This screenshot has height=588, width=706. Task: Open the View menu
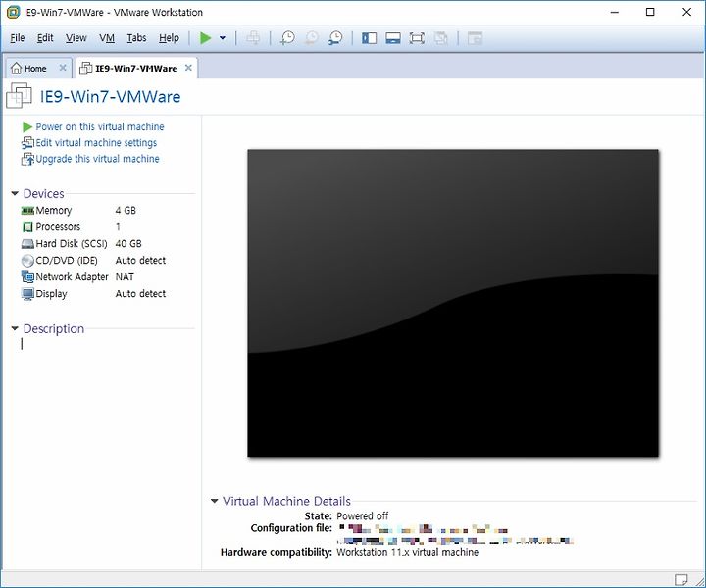click(76, 38)
